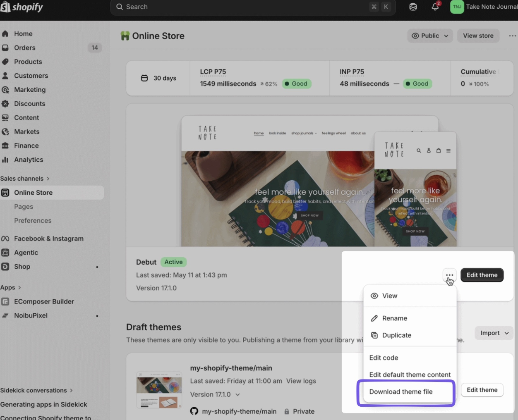518x420 pixels.
Task: Click the desktop theme preview image
Action: 278,181
